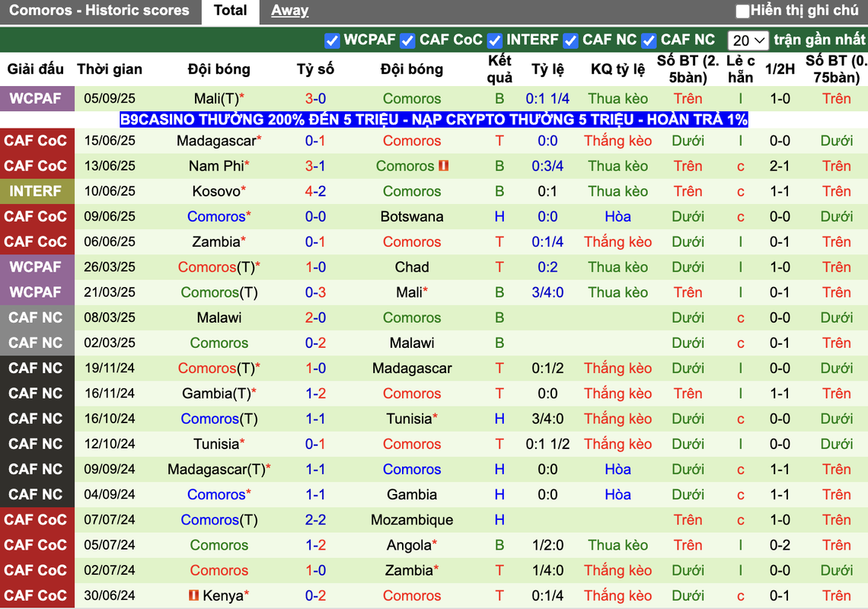Open the Malawi home team link on 08/03/25
The image size is (868, 609).
[x=219, y=317]
